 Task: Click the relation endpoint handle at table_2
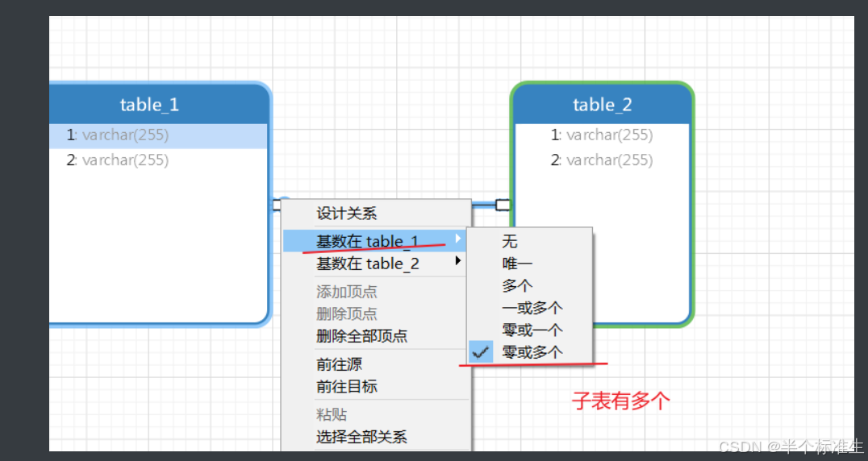(503, 205)
